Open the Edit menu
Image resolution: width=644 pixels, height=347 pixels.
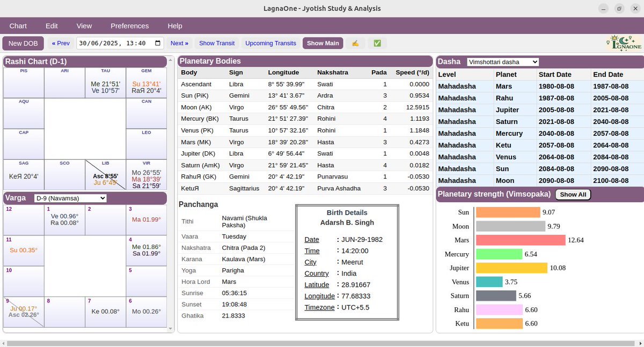pyautogui.click(x=52, y=25)
